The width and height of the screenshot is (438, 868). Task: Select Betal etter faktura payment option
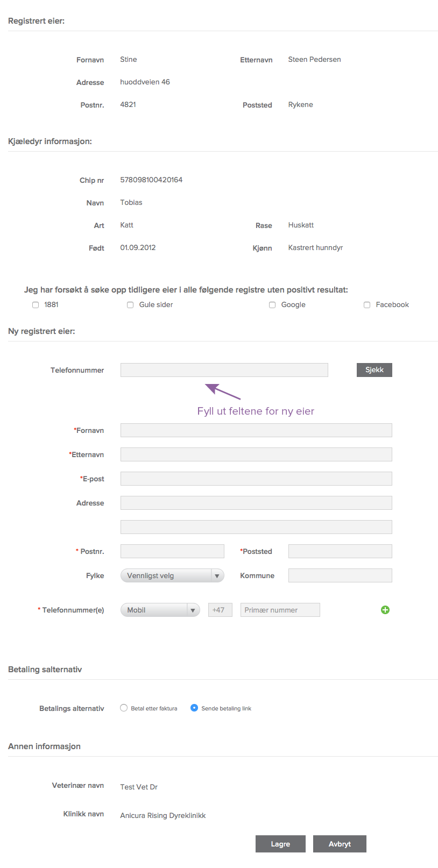coord(124,708)
